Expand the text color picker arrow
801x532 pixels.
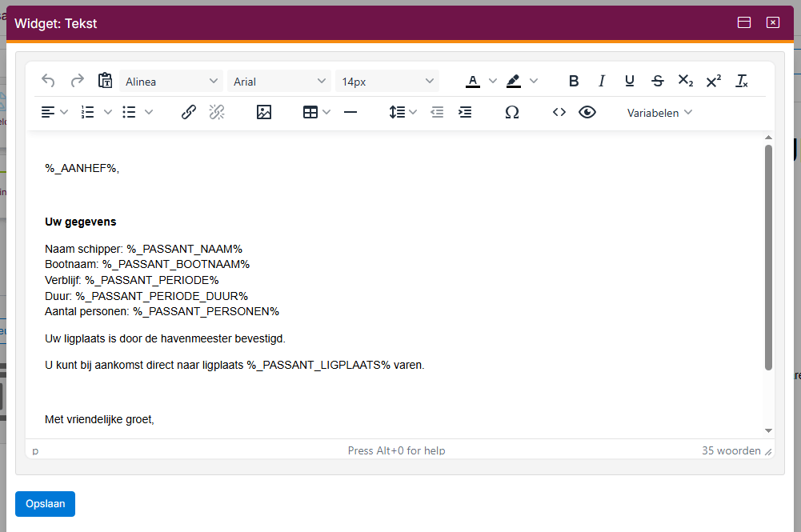(492, 81)
